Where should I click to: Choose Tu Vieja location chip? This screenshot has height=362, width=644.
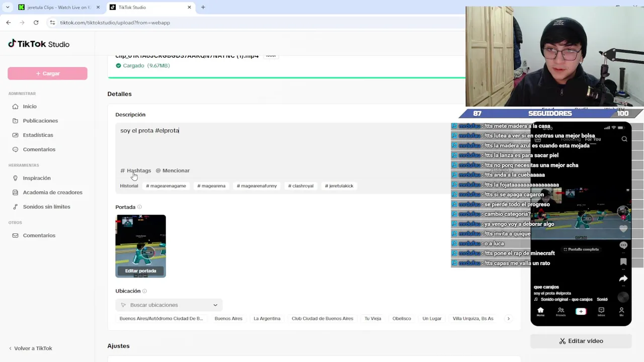tap(373, 319)
